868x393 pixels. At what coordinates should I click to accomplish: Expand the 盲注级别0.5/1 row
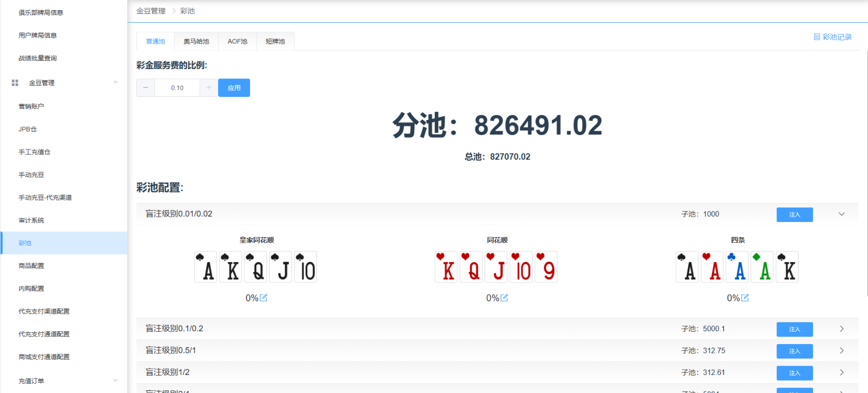841,351
